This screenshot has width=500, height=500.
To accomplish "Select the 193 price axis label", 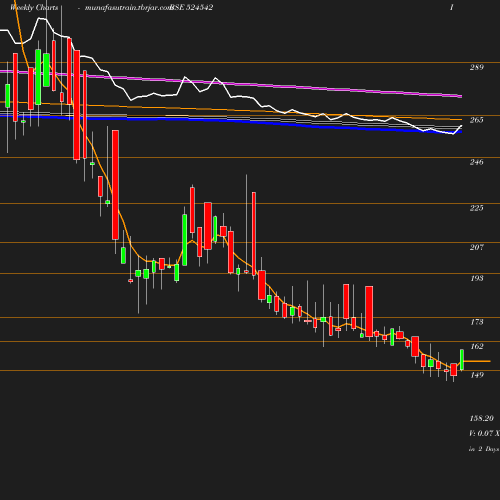I will pos(477,278).
